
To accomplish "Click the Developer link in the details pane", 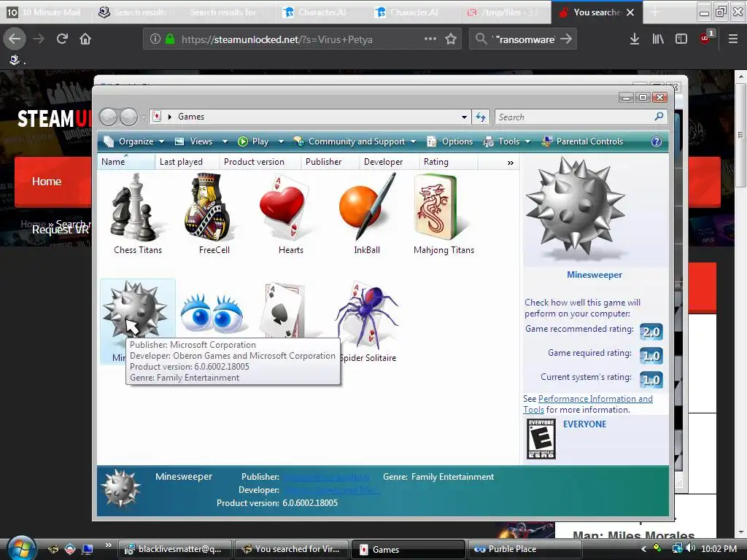I will click(332, 490).
